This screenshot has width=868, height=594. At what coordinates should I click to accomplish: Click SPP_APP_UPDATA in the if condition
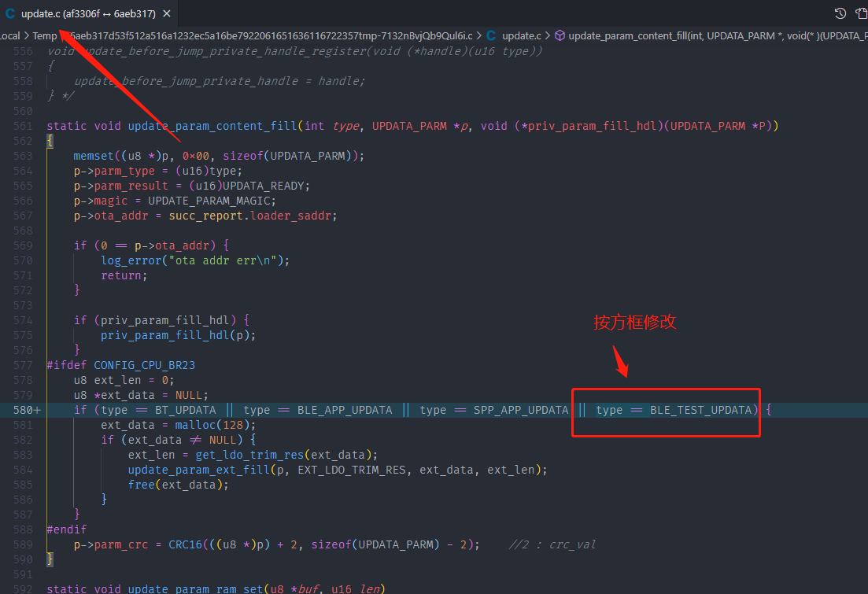[x=521, y=410]
